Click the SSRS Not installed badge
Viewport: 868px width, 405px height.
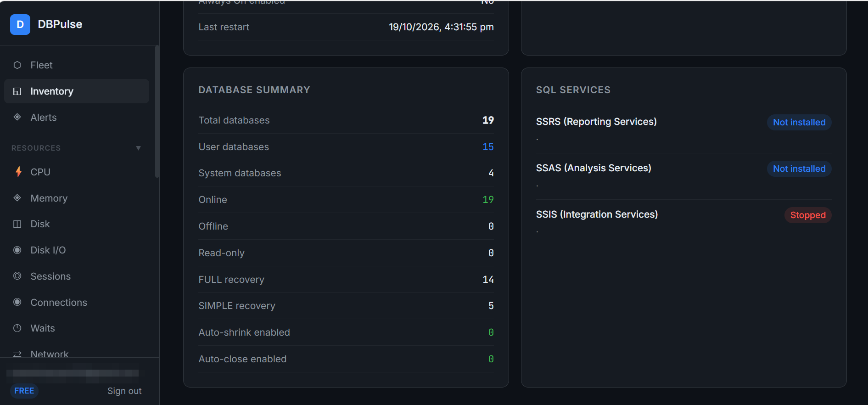[799, 122]
